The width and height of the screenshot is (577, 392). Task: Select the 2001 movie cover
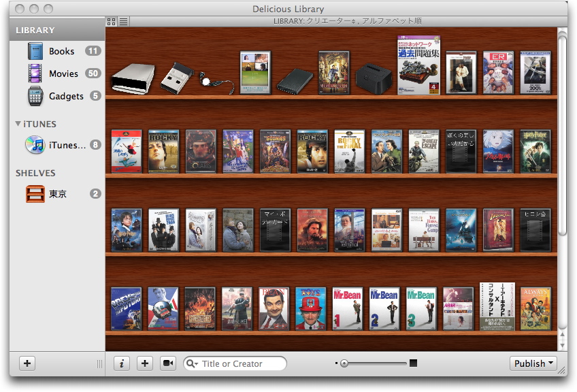pyautogui.click(x=535, y=73)
